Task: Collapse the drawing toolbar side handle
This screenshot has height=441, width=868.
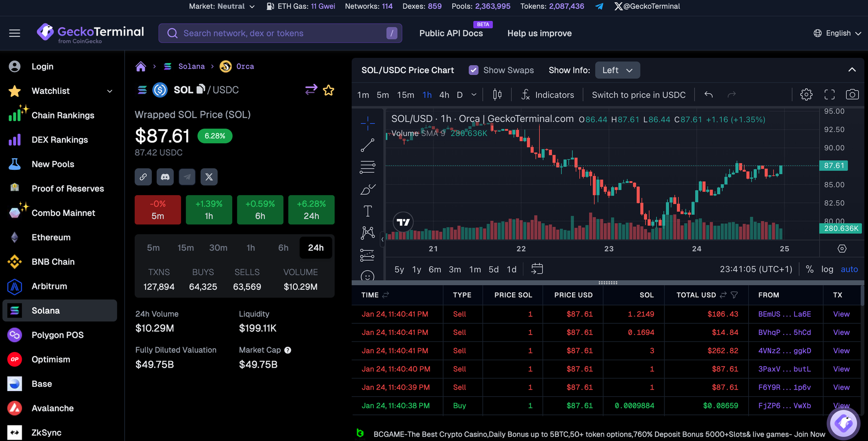Action: coord(382,239)
